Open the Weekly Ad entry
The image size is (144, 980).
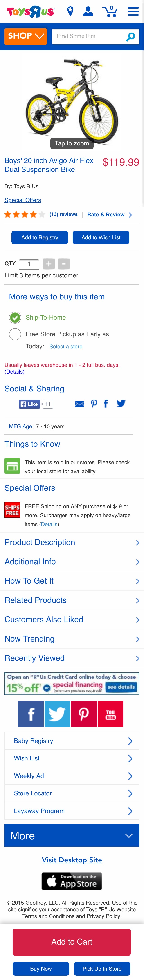(x=72, y=776)
